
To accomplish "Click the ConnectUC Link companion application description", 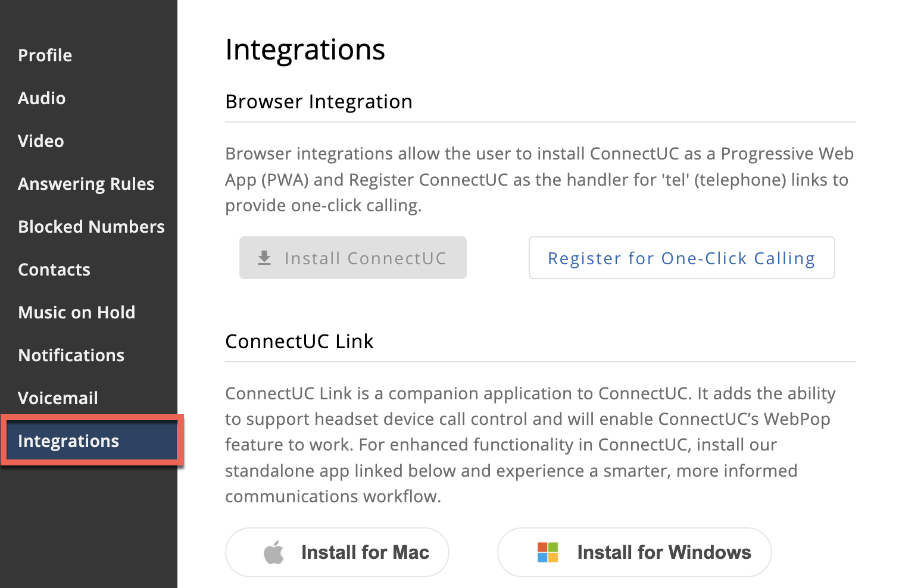I will (530, 445).
